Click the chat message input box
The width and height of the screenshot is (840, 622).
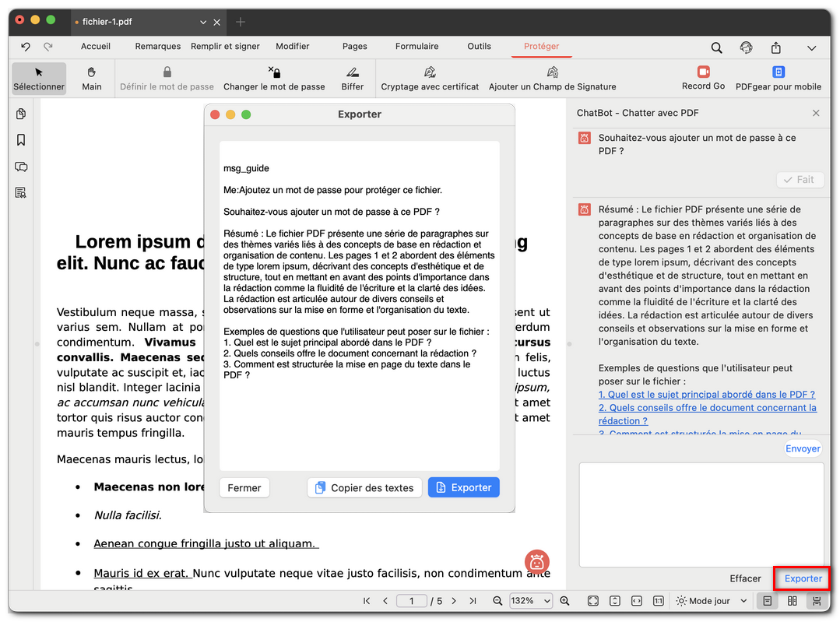[701, 514]
